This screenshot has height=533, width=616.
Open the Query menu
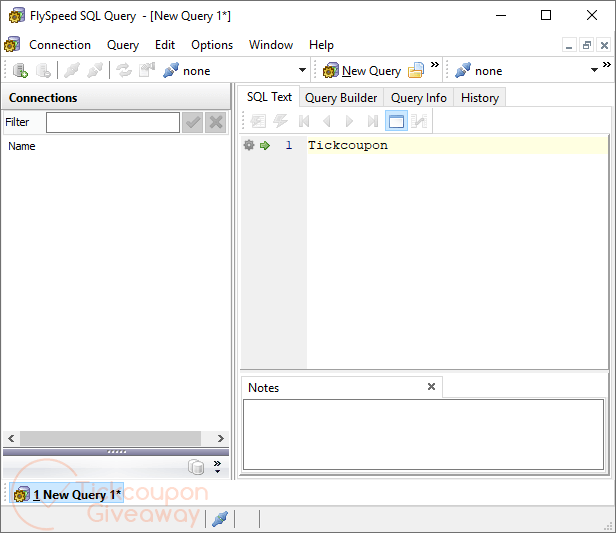123,45
